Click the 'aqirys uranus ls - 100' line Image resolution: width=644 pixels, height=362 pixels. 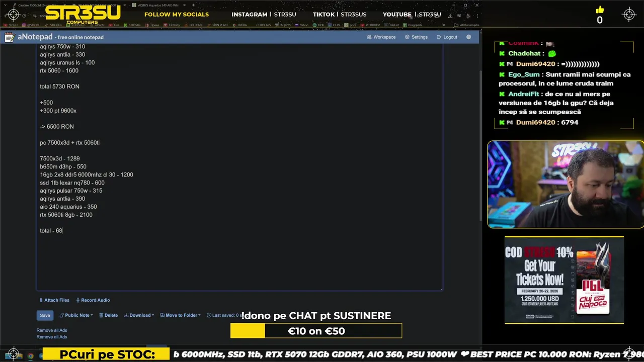pyautogui.click(x=67, y=63)
